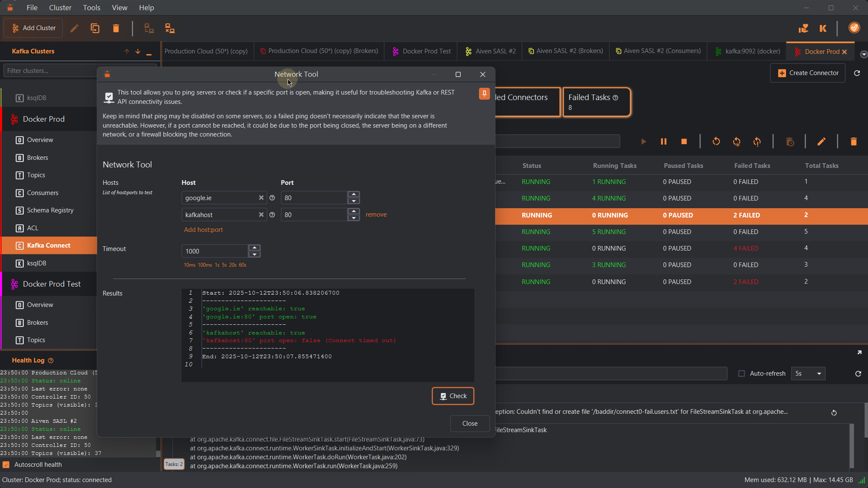Collapse the Kafka Clusters panel

[149, 53]
